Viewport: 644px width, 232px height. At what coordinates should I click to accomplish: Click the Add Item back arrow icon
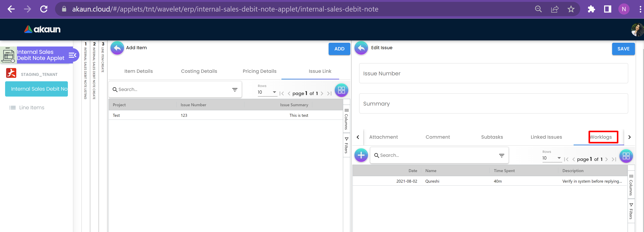tap(117, 48)
